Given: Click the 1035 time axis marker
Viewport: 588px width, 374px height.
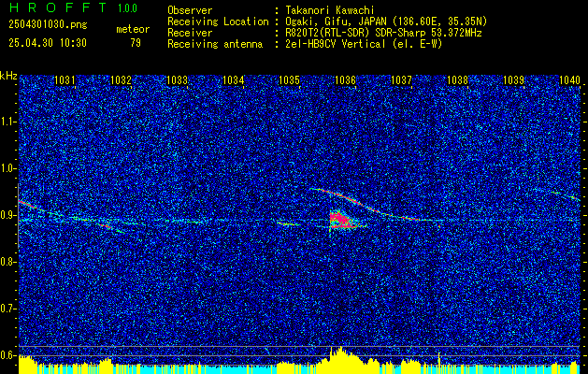Looking at the screenshot, I should pyautogui.click(x=290, y=79).
